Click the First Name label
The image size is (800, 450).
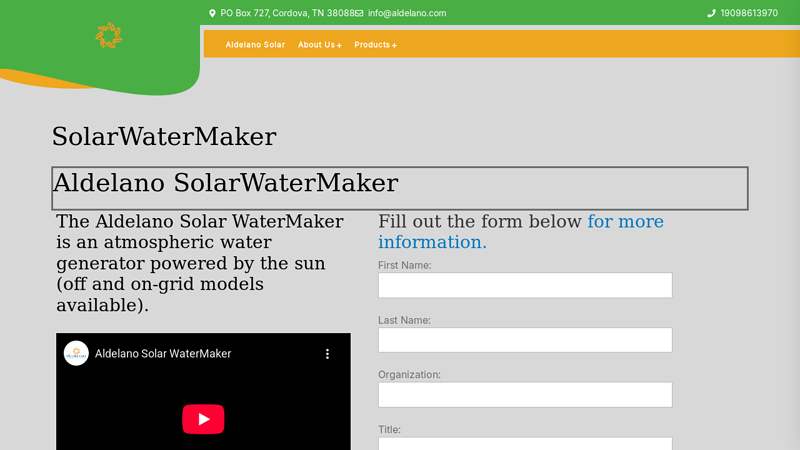pyautogui.click(x=405, y=265)
